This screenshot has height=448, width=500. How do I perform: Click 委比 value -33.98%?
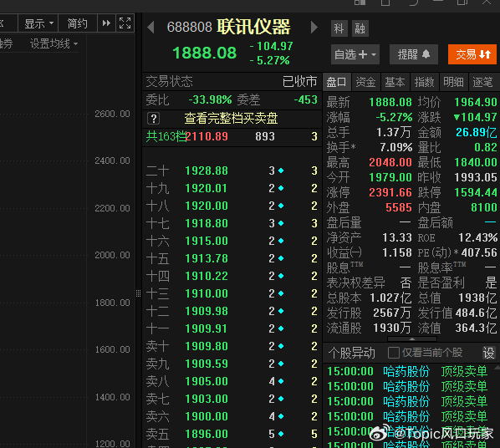coord(210,99)
